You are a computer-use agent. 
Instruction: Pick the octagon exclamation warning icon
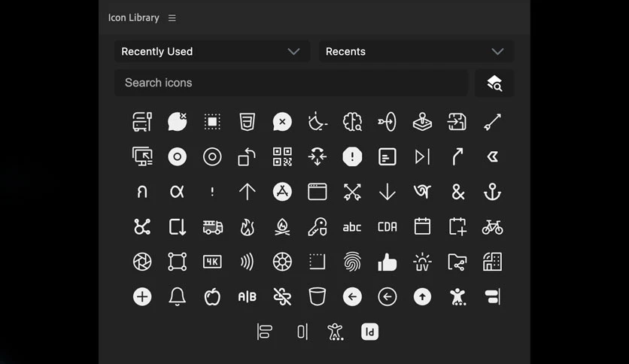click(352, 156)
